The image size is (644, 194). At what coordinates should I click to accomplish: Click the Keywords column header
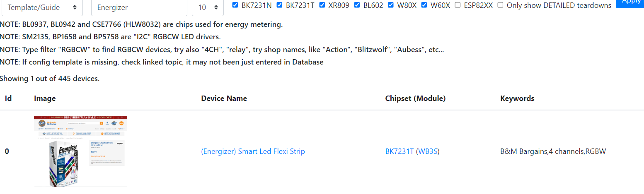click(517, 98)
